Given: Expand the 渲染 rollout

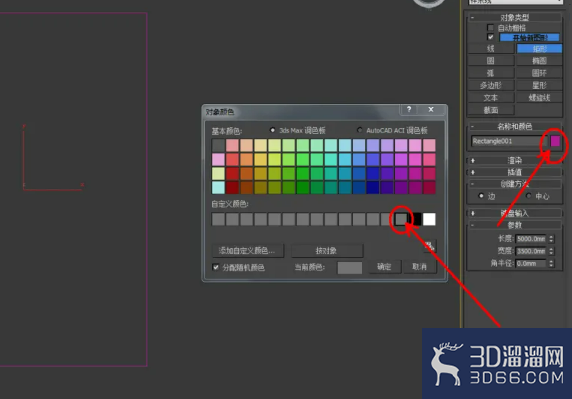Looking at the screenshot, I should (514, 160).
